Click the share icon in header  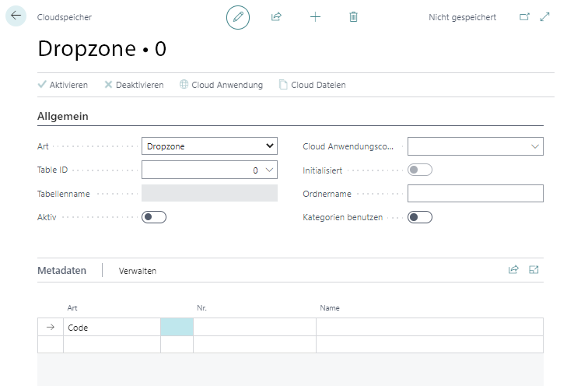276,16
